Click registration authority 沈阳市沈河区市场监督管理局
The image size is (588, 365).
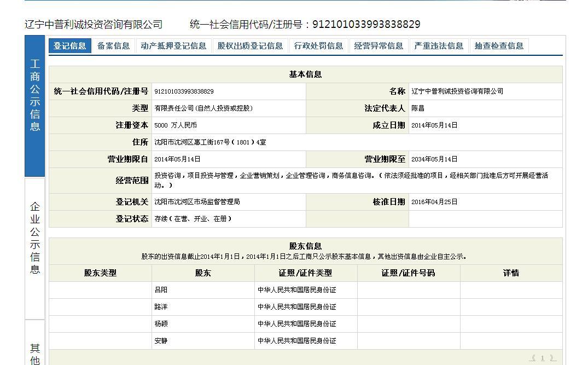coord(197,202)
